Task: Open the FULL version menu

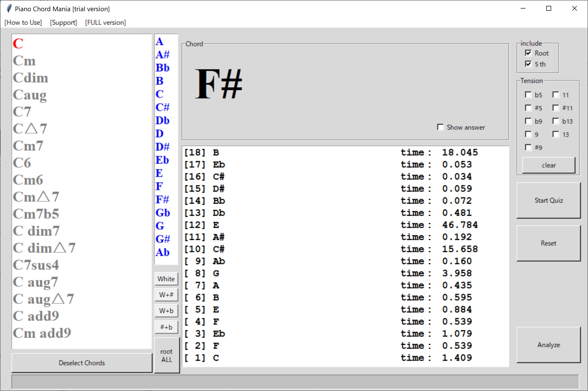Action: point(105,22)
